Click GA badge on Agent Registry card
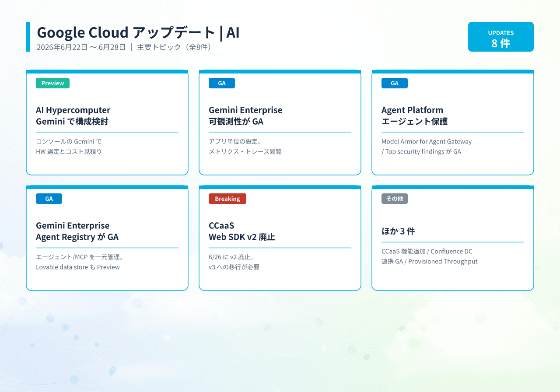This screenshot has width=560, height=392. (49, 199)
